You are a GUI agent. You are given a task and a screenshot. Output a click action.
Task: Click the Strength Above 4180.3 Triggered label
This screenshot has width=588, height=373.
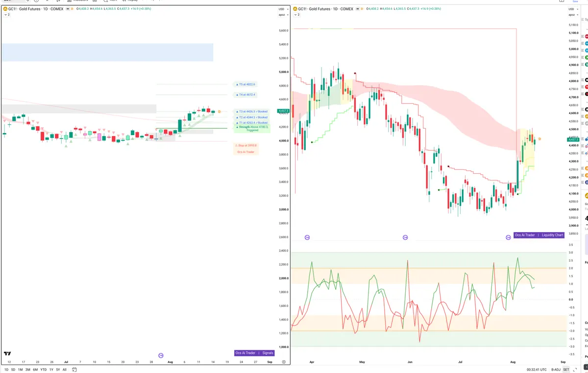click(252, 128)
